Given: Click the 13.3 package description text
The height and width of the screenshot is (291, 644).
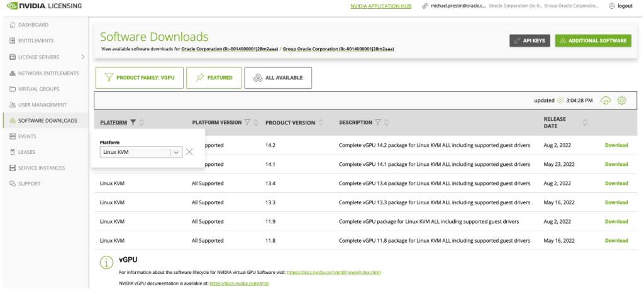Looking at the screenshot, I should pyautogui.click(x=435, y=202).
